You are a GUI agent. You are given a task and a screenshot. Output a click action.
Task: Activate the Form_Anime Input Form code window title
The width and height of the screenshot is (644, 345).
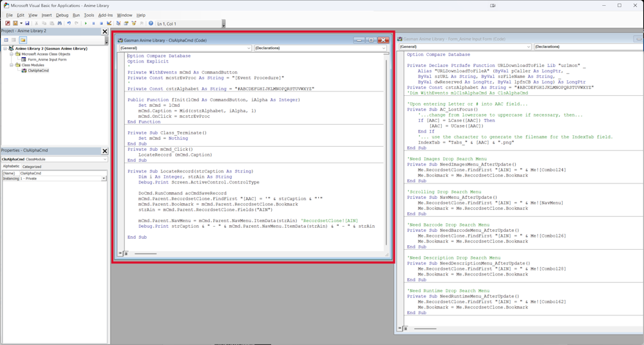pos(454,39)
